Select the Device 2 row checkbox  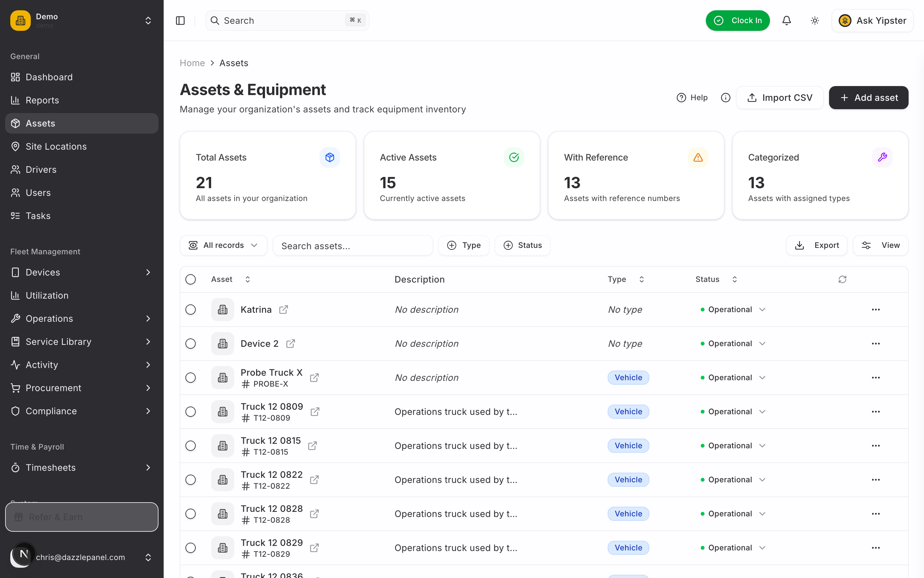(x=191, y=344)
